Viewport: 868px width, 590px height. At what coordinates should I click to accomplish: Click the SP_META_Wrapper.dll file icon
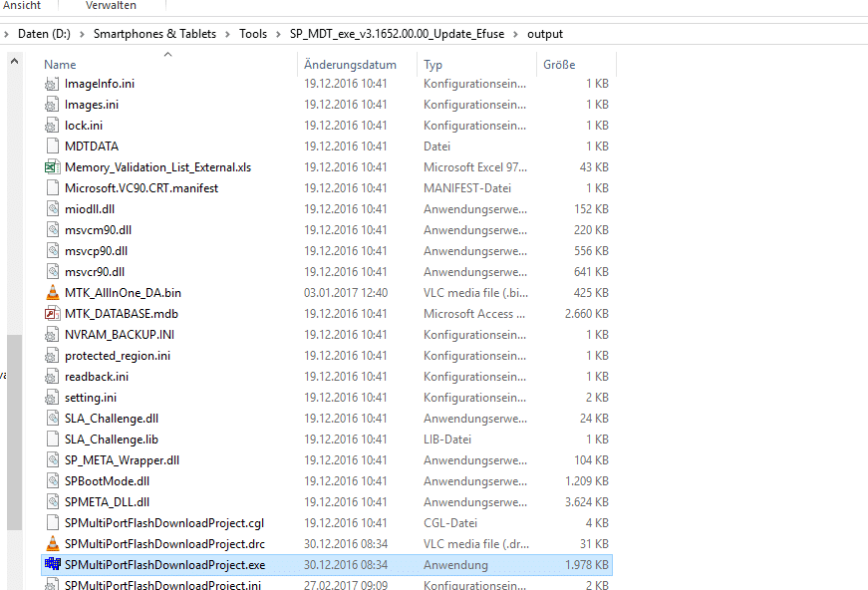52,460
